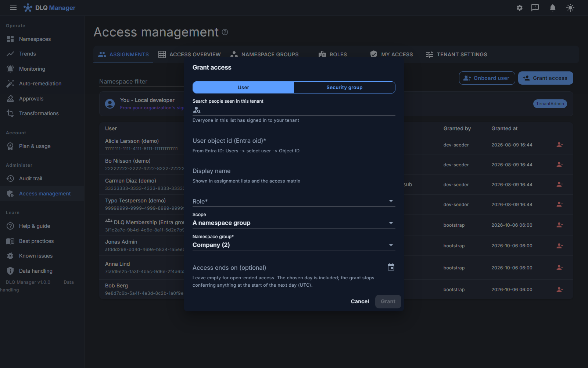Switch to Tenant Settings tab
588x368 pixels.
coord(456,54)
